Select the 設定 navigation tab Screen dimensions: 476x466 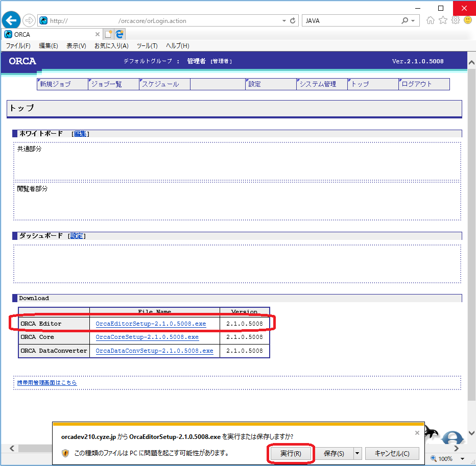pyautogui.click(x=271, y=84)
